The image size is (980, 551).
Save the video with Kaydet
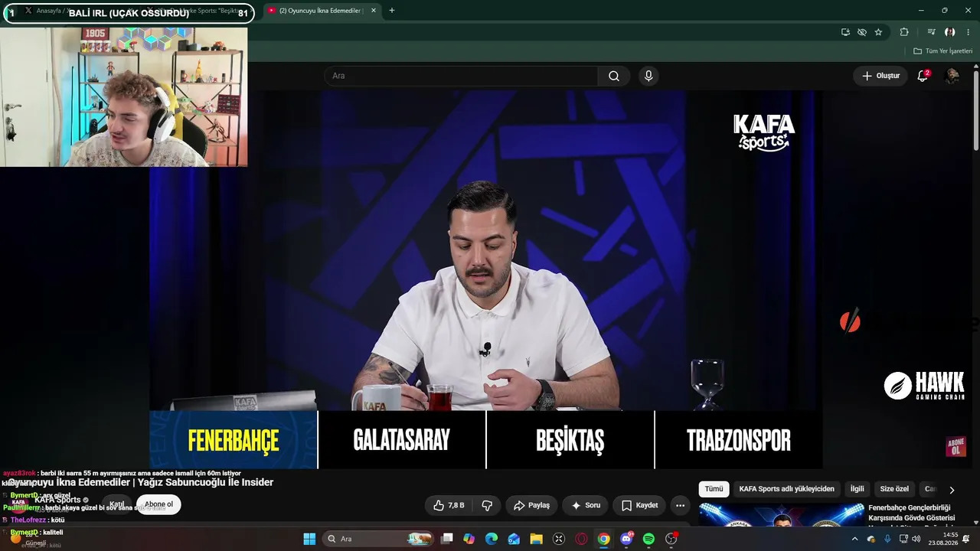639,505
